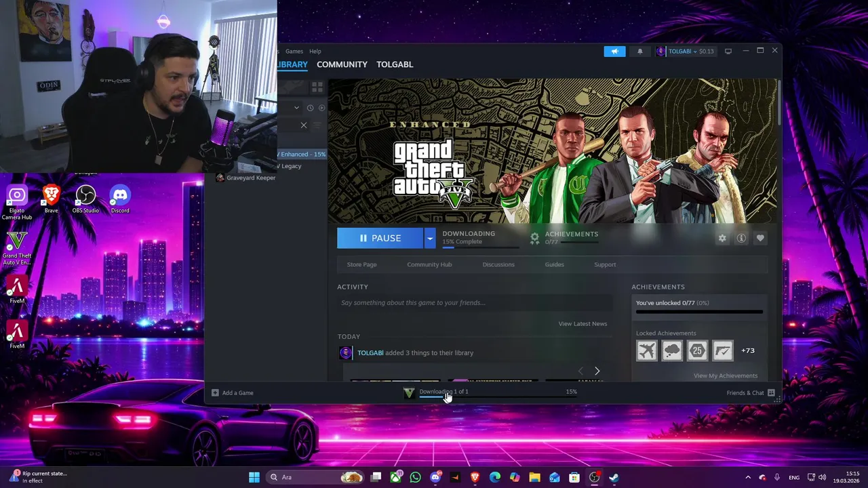
Task: Open Xbox app from the taskbar
Action: tap(396, 477)
